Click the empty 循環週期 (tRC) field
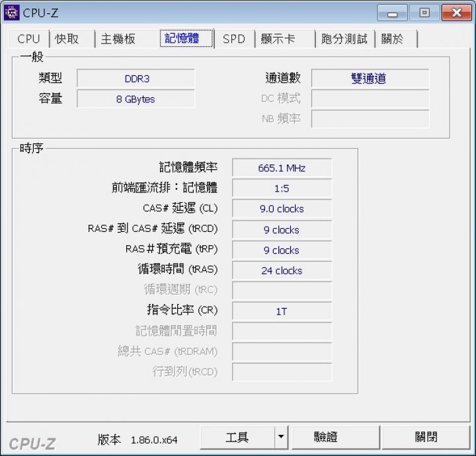This screenshot has width=476, height=456. [x=282, y=291]
